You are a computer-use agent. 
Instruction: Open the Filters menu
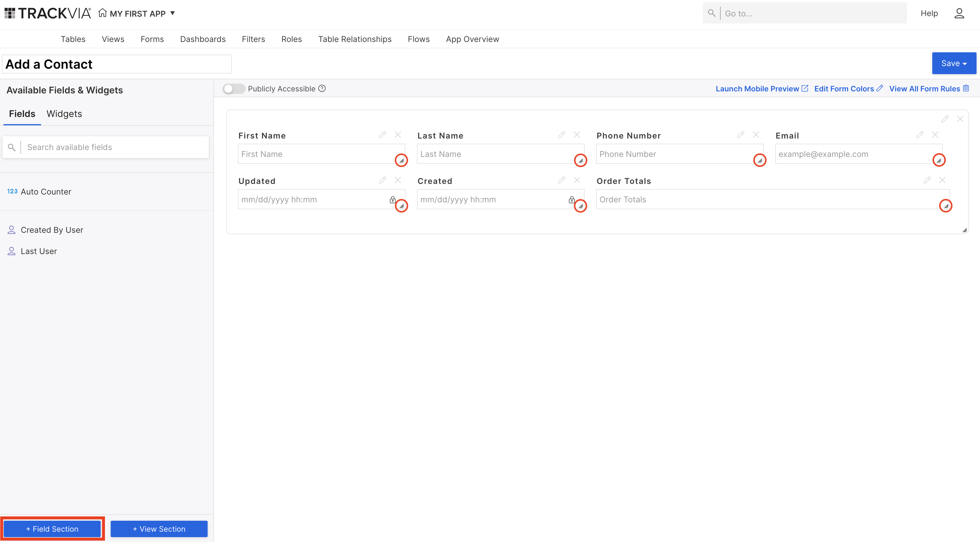[x=253, y=39]
